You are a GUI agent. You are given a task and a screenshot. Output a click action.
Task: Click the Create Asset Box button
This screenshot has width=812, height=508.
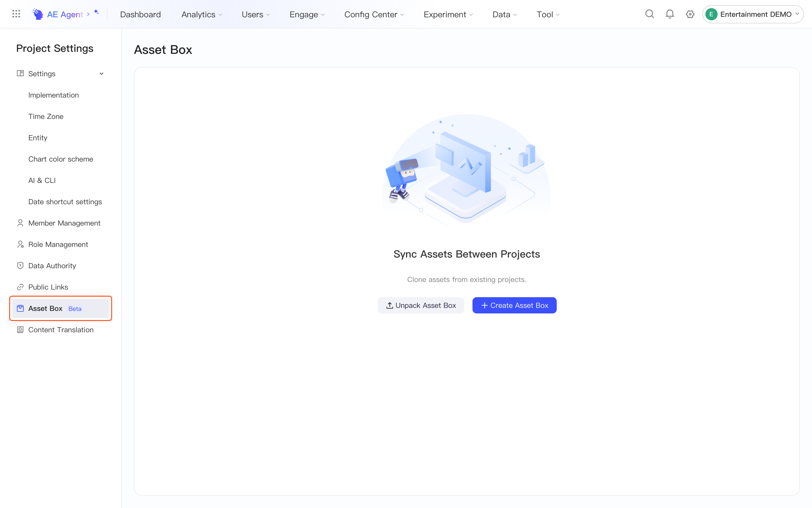tap(514, 305)
